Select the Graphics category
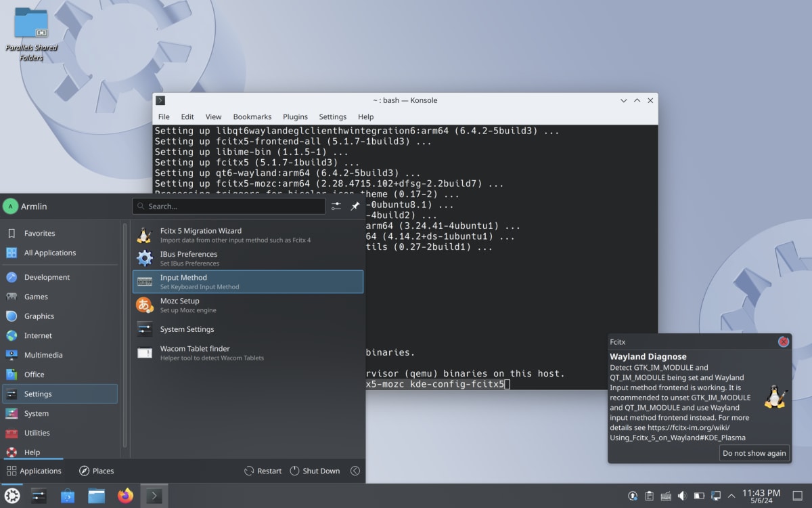The width and height of the screenshot is (812, 508). coord(60,316)
